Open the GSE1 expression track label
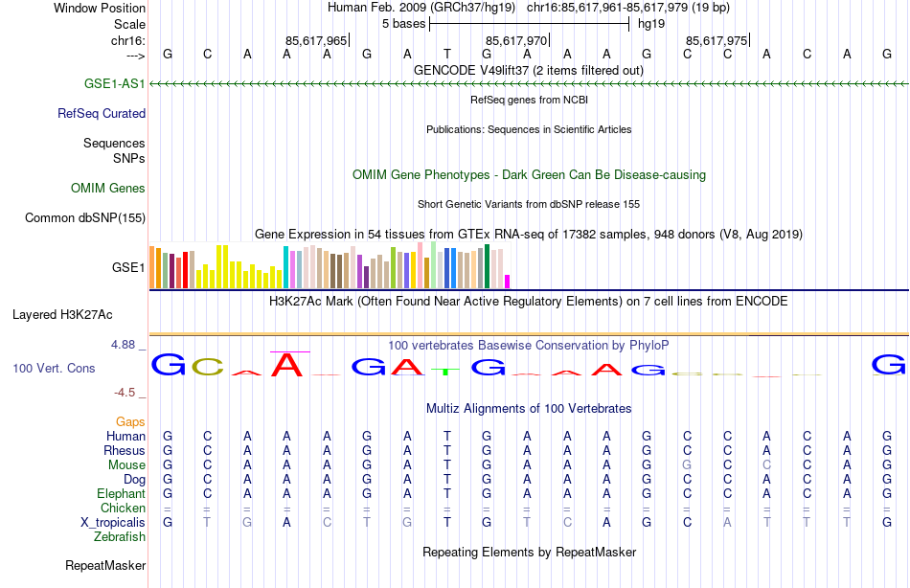This screenshot has height=588, width=910. tap(127, 267)
